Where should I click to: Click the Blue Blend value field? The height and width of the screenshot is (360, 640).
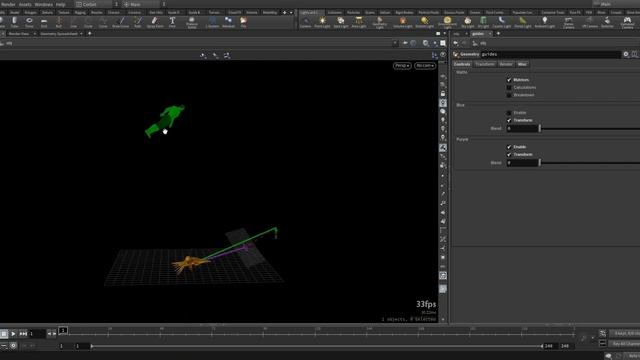point(522,128)
